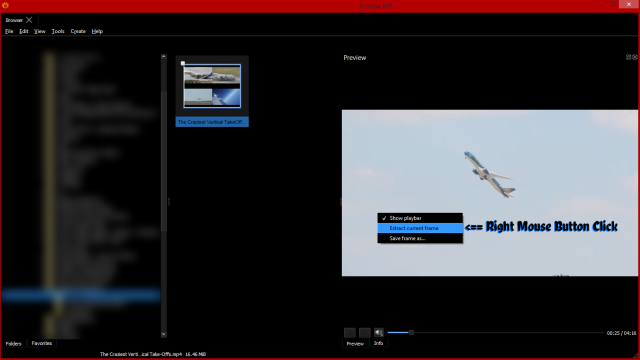Image resolution: width=640 pixels, height=360 pixels.
Task: Switch to the Info tab under preview
Action: [378, 343]
